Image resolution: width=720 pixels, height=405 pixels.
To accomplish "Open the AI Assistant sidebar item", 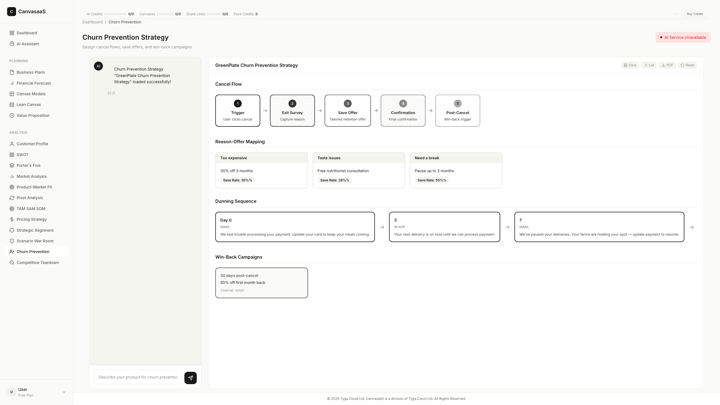I will [37, 44].
